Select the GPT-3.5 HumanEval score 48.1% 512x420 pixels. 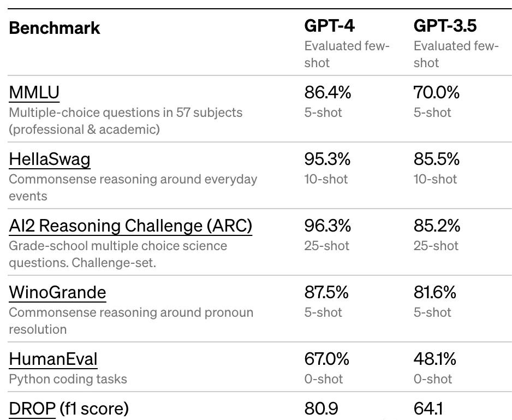pyautogui.click(x=435, y=359)
